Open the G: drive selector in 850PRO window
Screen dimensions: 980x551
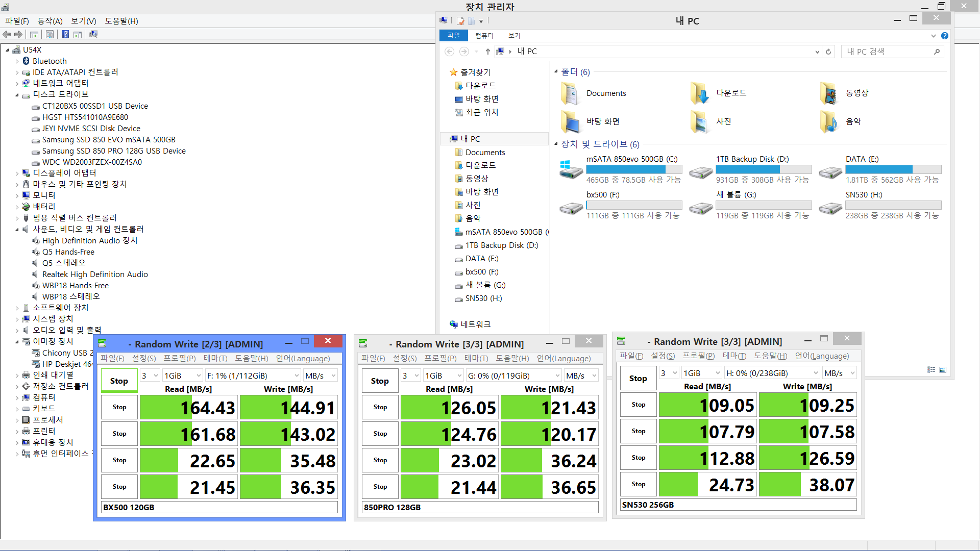coord(514,375)
